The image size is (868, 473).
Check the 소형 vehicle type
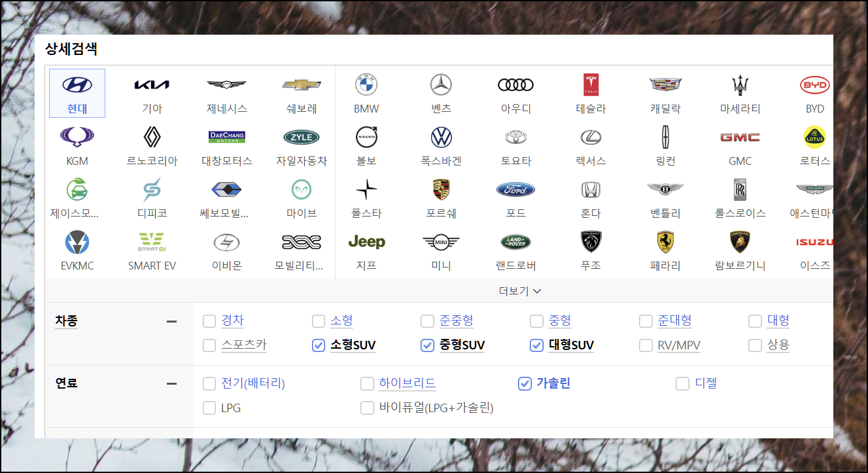pyautogui.click(x=319, y=321)
